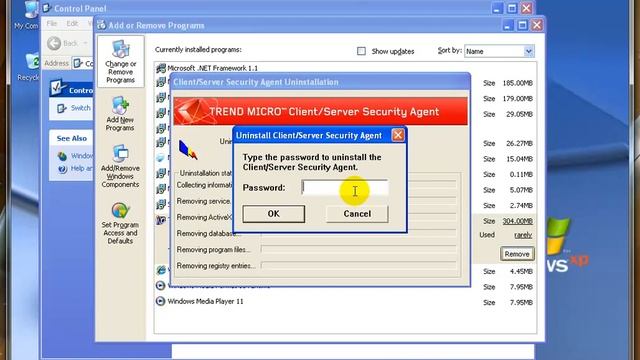Click Remove button for selected program

(x=517, y=254)
